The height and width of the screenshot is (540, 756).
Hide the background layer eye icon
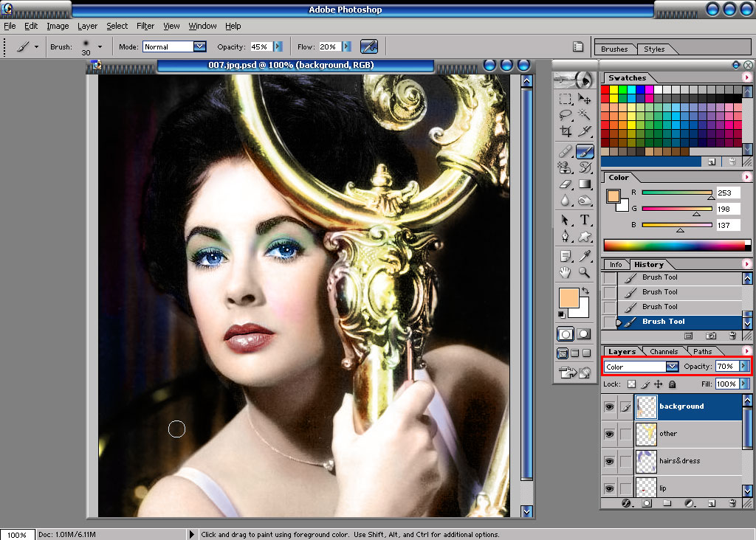pyautogui.click(x=609, y=407)
